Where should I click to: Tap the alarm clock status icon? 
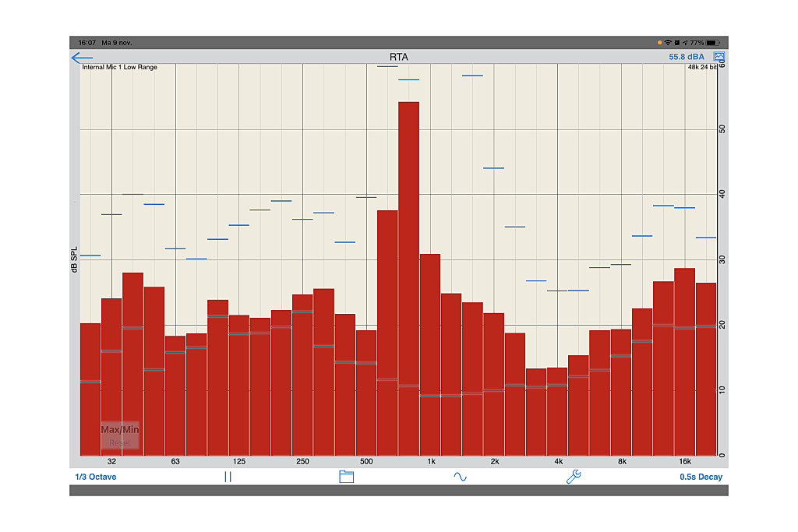[x=677, y=43]
